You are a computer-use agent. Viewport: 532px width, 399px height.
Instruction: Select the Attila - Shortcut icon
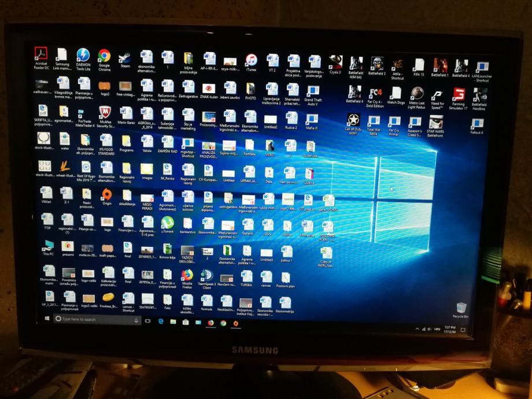[x=397, y=69]
